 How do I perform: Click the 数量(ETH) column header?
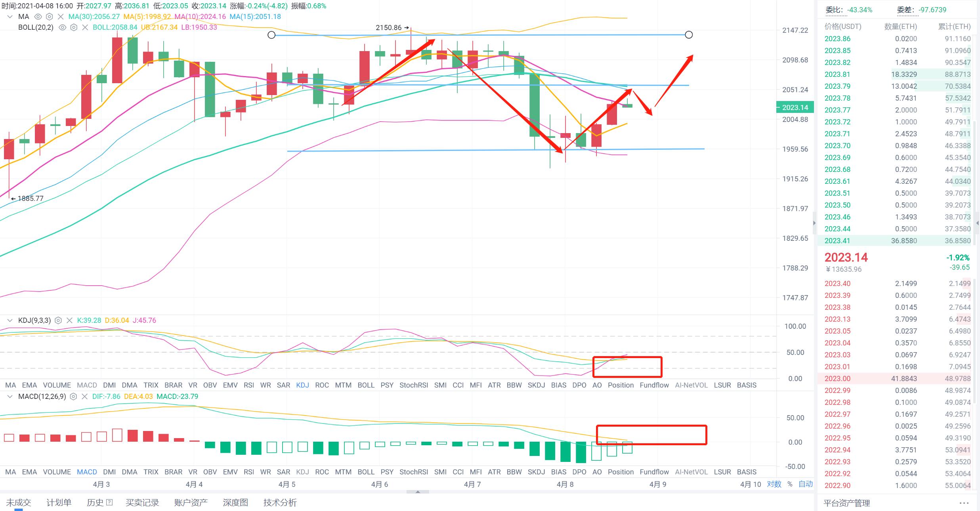pyautogui.click(x=900, y=27)
